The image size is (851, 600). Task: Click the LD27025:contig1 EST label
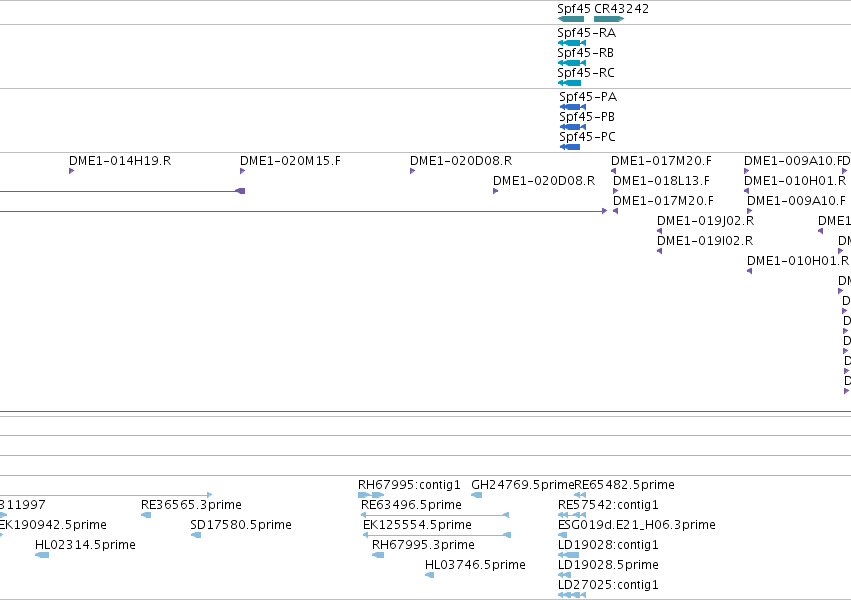pos(608,585)
